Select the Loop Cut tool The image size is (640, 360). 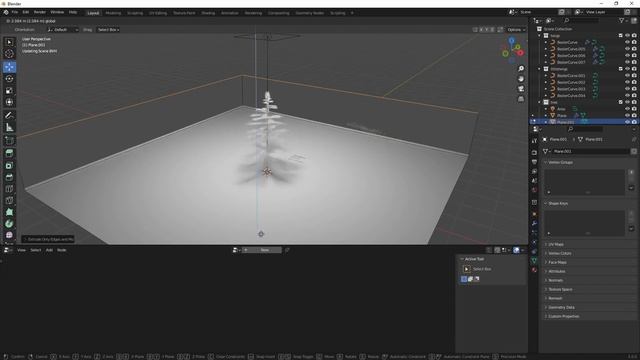pyautogui.click(x=9, y=189)
